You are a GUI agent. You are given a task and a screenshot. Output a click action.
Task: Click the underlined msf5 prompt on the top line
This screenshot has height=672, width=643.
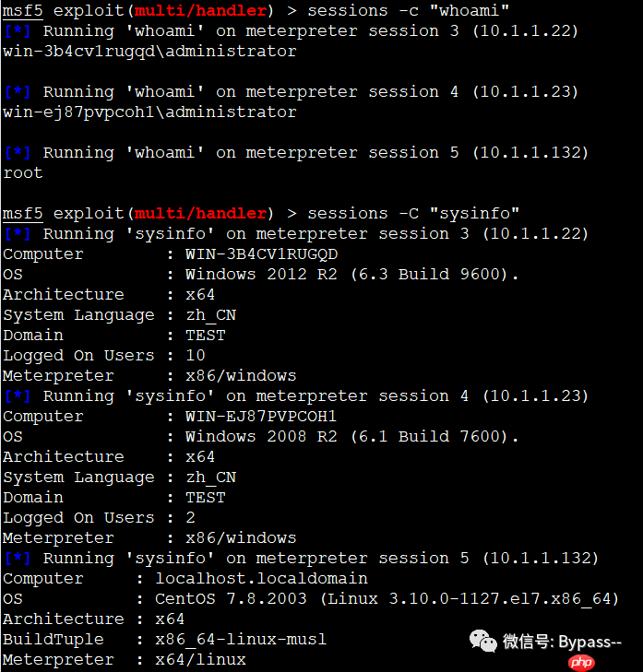click(x=22, y=11)
